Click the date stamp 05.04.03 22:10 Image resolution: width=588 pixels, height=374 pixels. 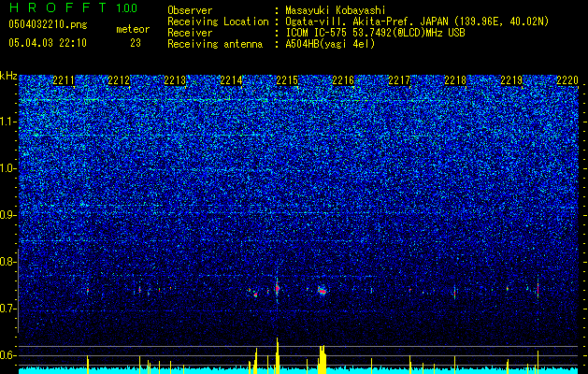tap(48, 43)
